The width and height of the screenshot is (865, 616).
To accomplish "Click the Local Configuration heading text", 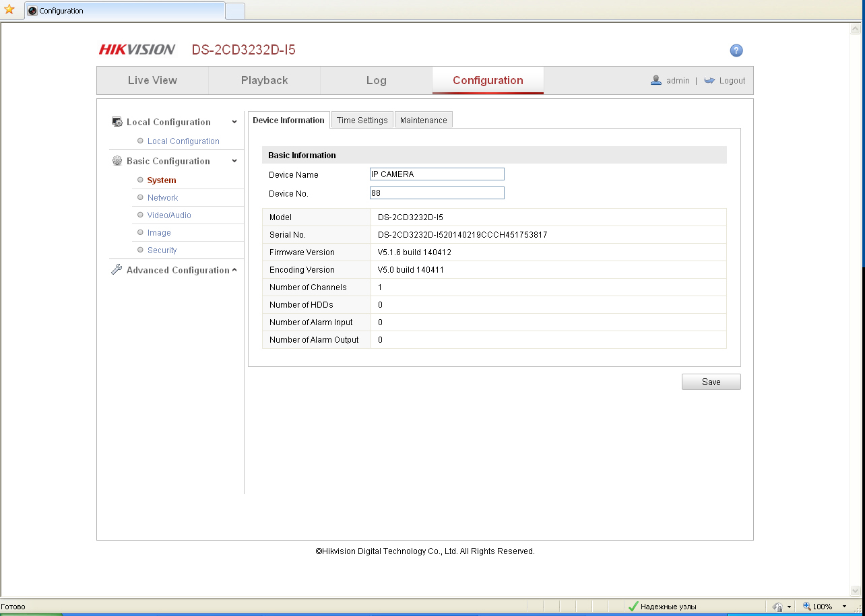I will pyautogui.click(x=168, y=122).
